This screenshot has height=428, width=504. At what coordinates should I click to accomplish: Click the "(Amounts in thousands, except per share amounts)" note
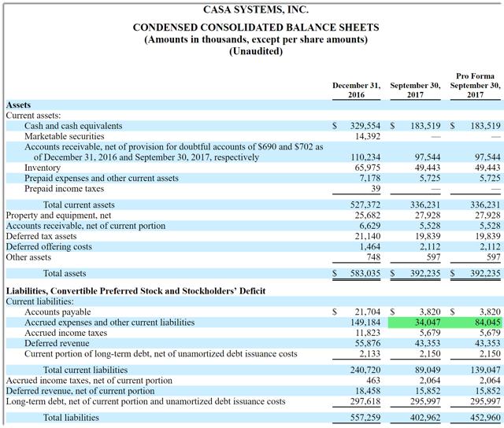pyautogui.click(x=256, y=39)
